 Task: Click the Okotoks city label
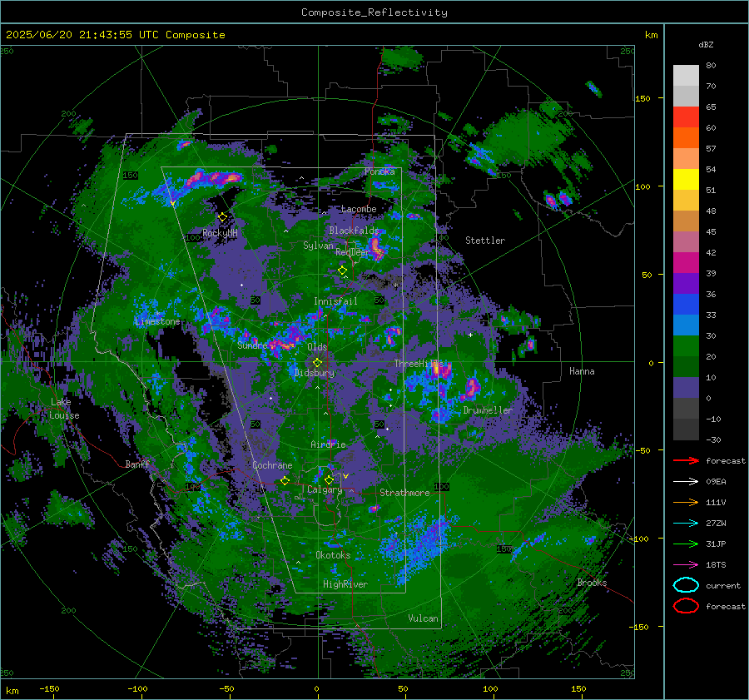333,555
